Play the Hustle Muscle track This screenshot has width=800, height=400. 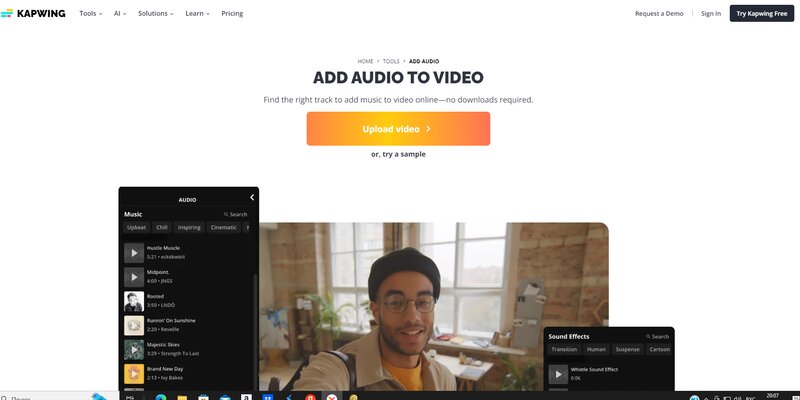tap(134, 253)
